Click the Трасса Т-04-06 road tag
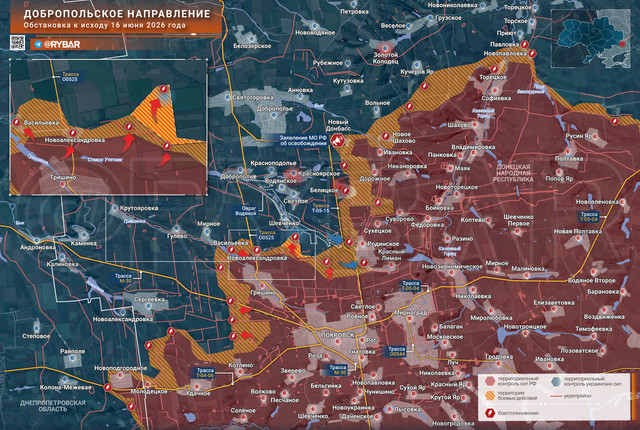Screen dimensions: 640x430 204,373
